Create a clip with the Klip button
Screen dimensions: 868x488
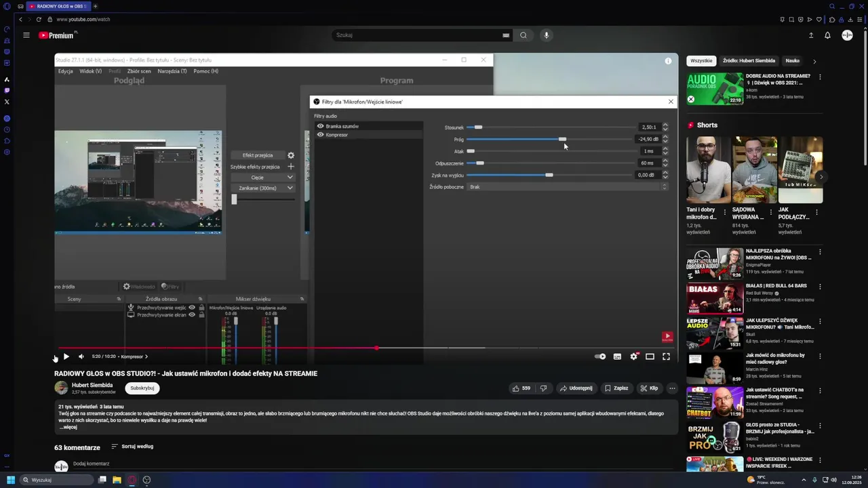point(650,388)
